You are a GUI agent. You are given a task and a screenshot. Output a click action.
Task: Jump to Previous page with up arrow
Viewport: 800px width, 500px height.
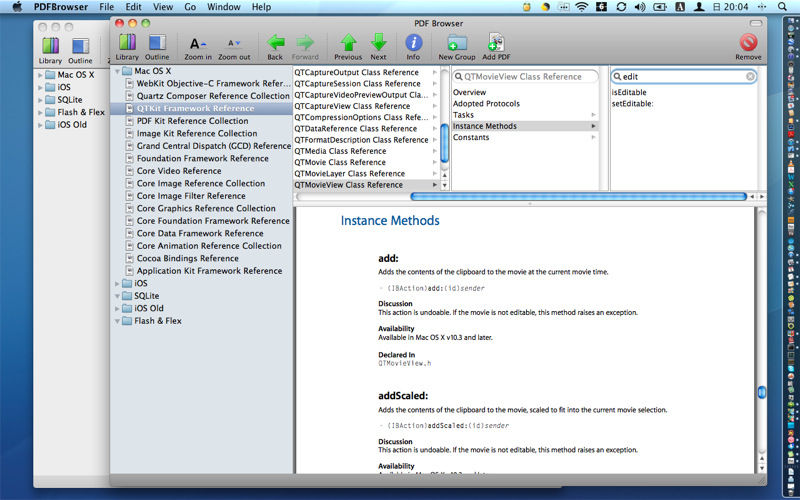click(x=348, y=43)
